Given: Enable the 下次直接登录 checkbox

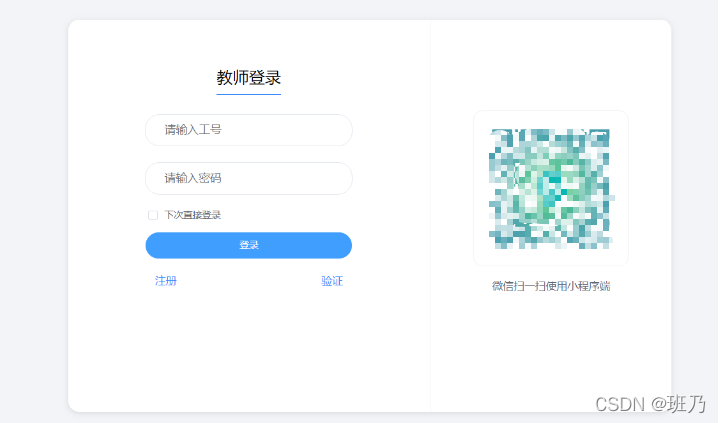Looking at the screenshot, I should tap(153, 215).
